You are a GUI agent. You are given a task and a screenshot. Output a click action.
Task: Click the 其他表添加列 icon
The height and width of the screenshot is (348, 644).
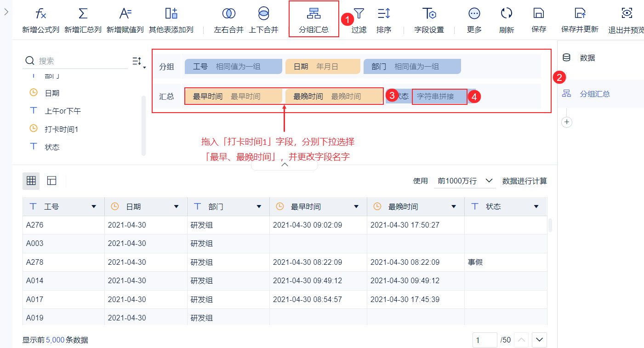click(171, 13)
